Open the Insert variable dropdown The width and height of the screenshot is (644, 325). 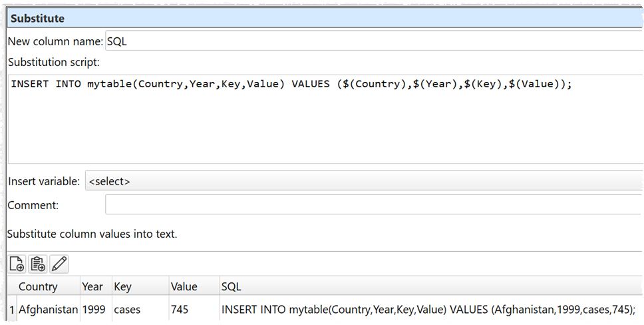[363, 181]
